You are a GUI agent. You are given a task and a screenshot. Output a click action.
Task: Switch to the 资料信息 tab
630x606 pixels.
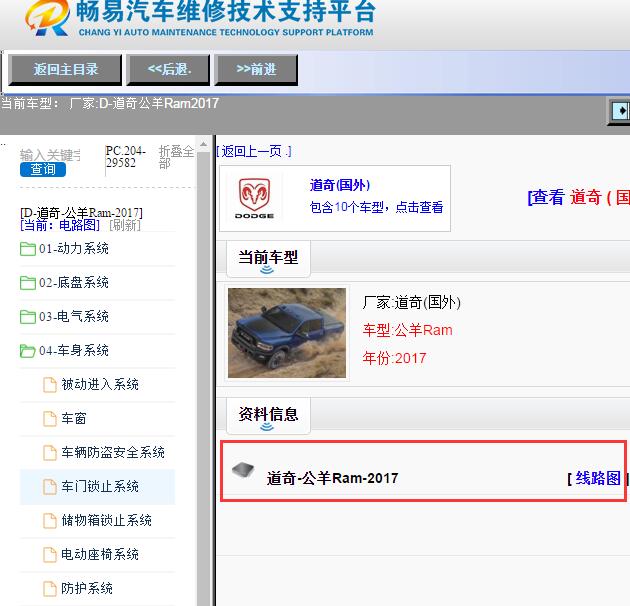pos(268,416)
